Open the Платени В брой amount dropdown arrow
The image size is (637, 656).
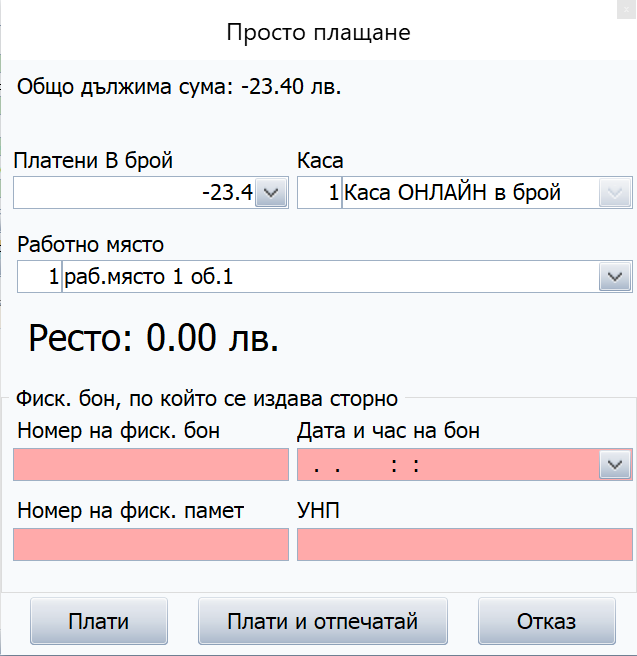271,192
